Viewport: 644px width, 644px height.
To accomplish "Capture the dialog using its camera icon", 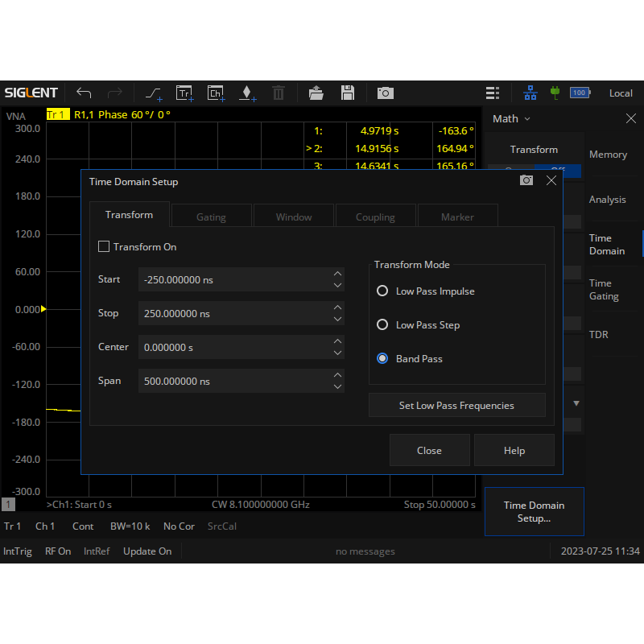I will [x=526, y=180].
